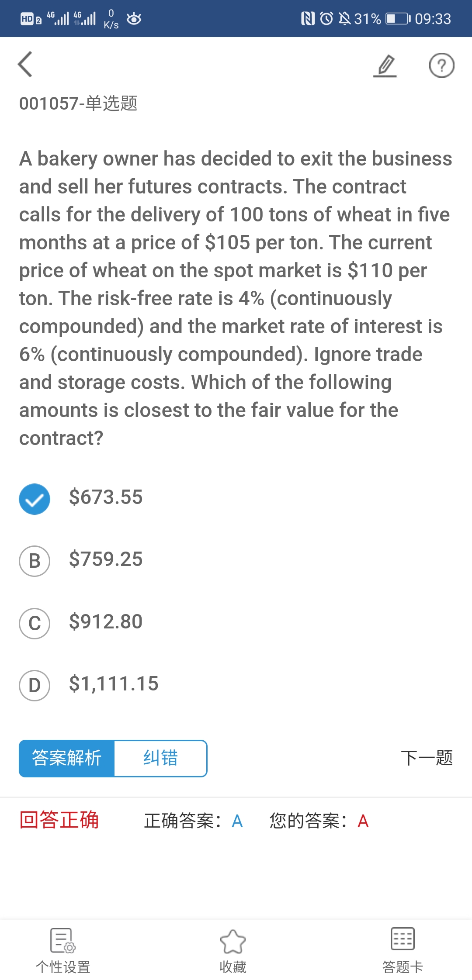Go to next question 下一题
The width and height of the screenshot is (472, 980).
427,758
